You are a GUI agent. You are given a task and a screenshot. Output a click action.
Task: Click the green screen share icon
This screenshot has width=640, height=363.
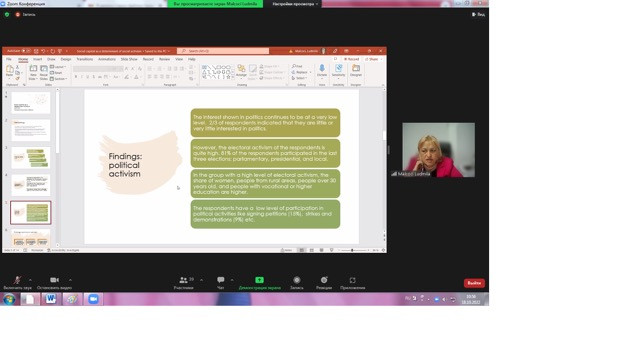tap(259, 280)
